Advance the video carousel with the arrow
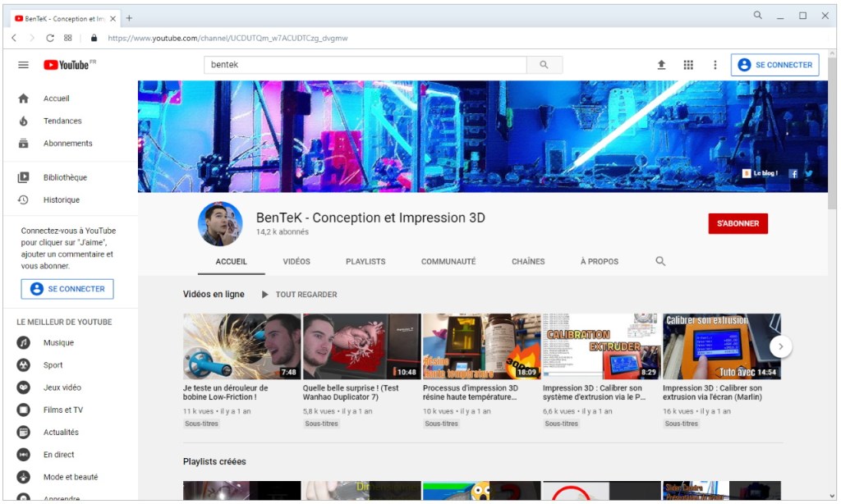 click(781, 346)
